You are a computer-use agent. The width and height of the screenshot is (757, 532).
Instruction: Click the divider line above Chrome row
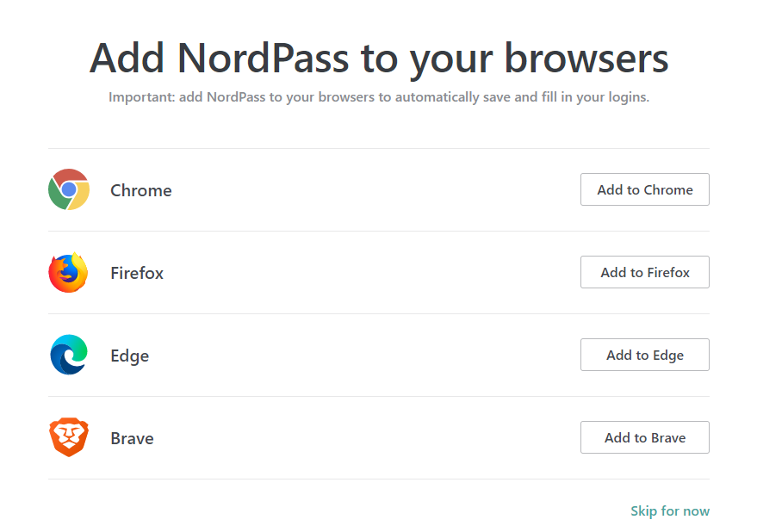(379, 148)
